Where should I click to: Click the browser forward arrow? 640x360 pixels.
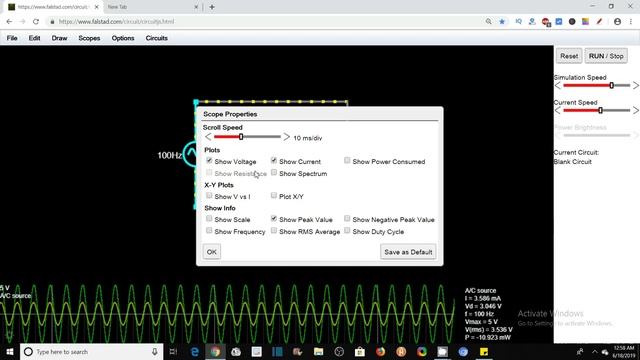[x=22, y=22]
